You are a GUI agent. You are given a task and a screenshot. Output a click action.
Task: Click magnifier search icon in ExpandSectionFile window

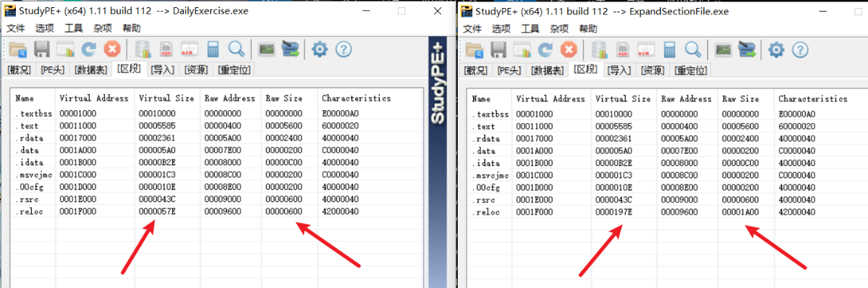(x=692, y=49)
